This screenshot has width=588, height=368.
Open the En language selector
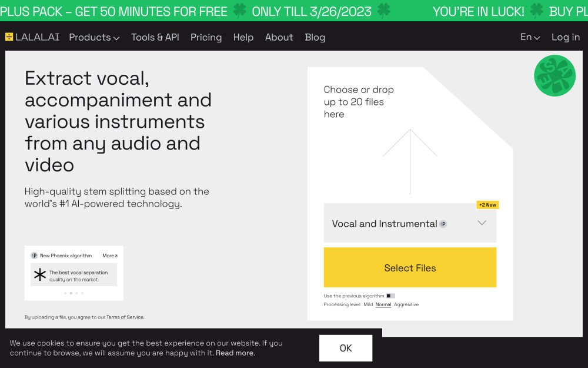coord(530,37)
